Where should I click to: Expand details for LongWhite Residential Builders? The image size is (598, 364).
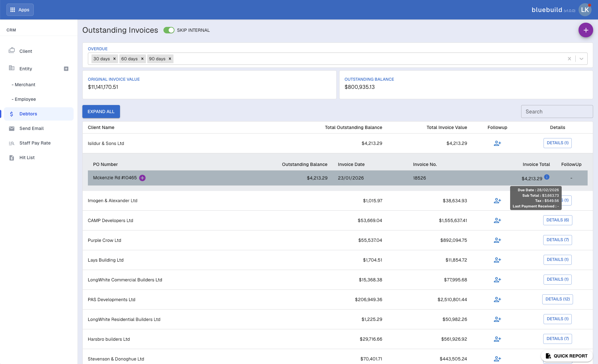tap(557, 319)
